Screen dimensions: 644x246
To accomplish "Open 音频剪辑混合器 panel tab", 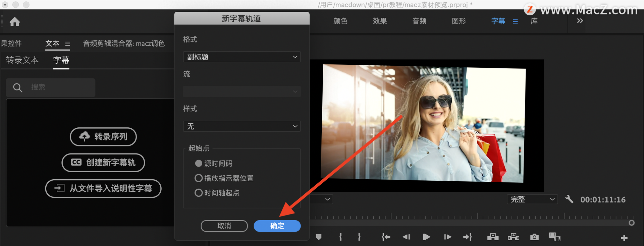I will 124,44.
